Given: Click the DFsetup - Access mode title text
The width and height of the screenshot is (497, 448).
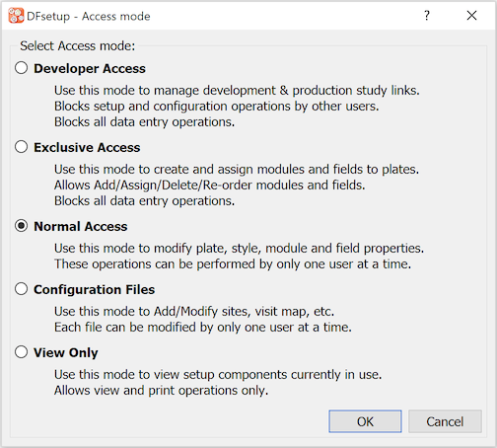Looking at the screenshot, I should point(89,16).
